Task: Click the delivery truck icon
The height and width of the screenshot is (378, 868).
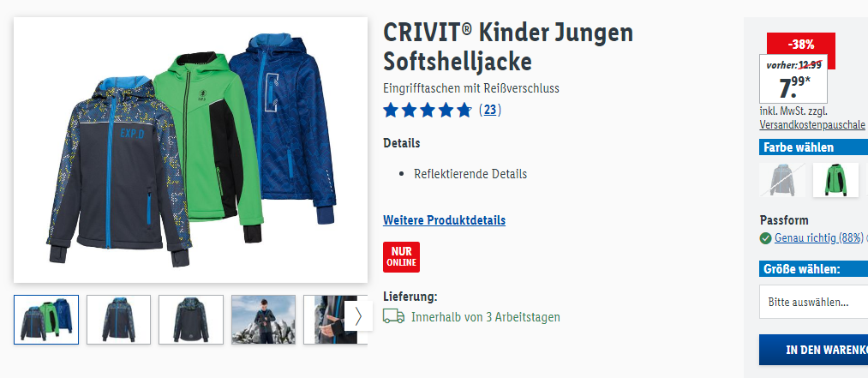Action: point(393,316)
